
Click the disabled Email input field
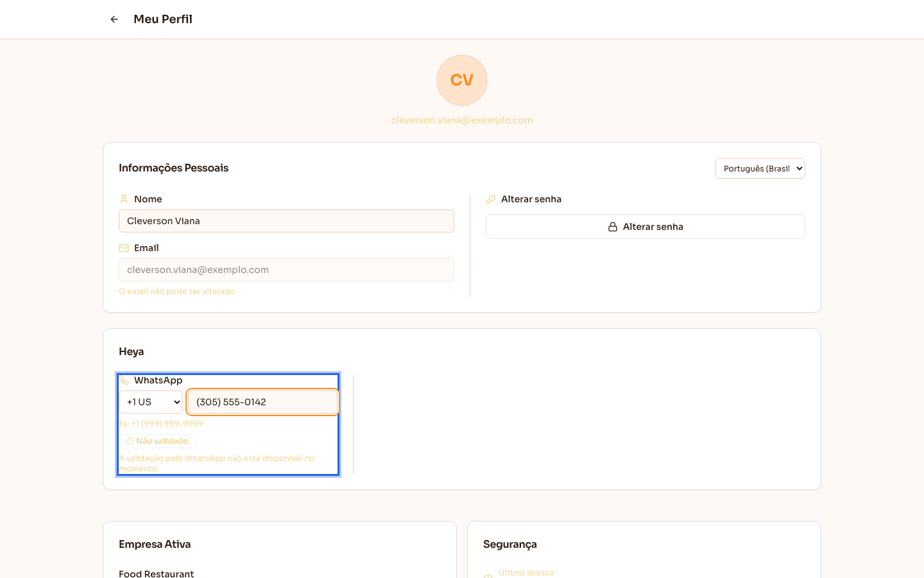coord(286,270)
